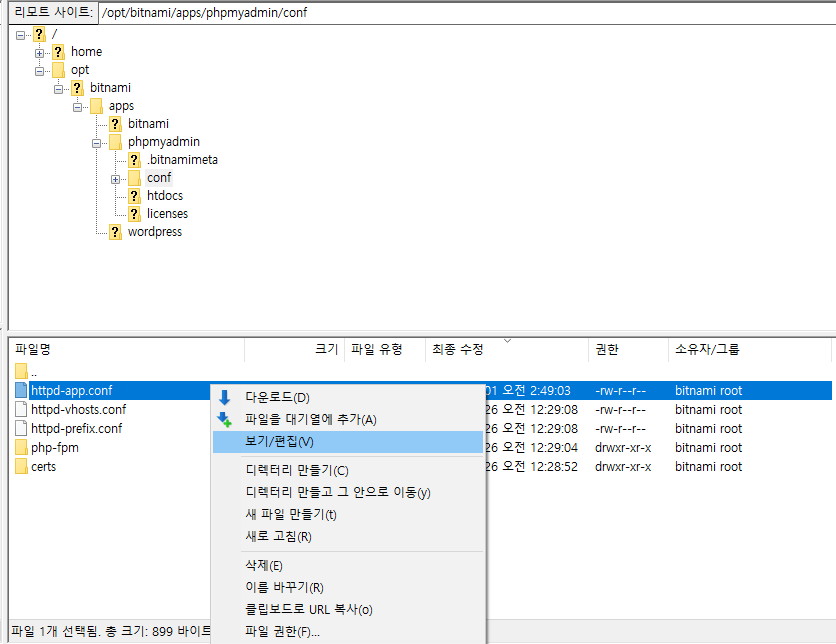Select the .bitnamimeta tree item
Viewport: 836px width, 644px height.
pyautogui.click(x=182, y=159)
